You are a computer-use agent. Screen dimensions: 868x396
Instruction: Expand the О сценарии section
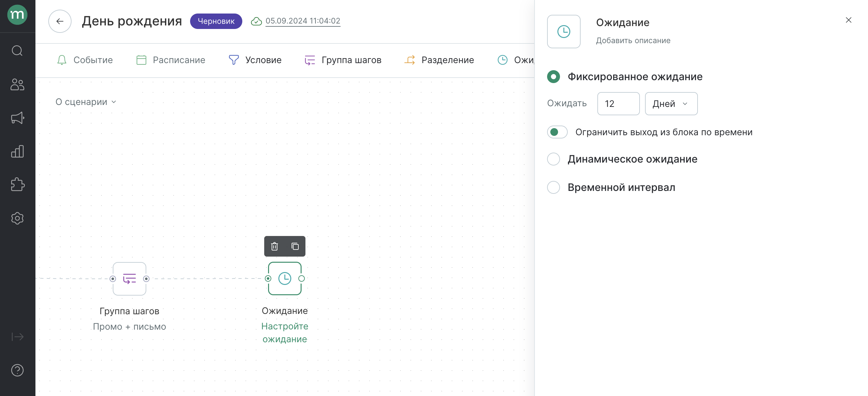tap(86, 102)
